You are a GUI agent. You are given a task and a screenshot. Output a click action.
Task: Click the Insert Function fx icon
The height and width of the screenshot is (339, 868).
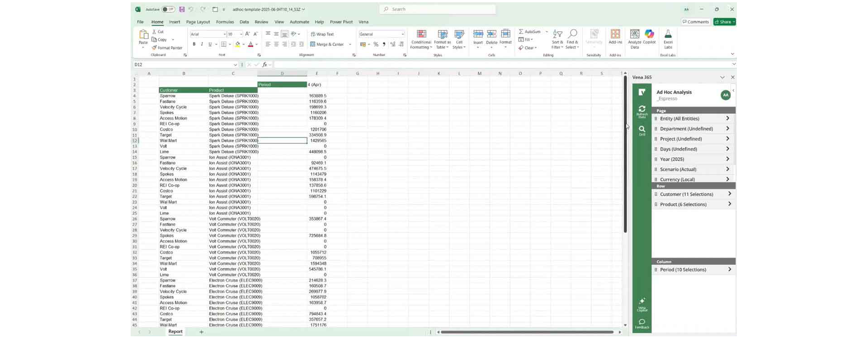(264, 65)
